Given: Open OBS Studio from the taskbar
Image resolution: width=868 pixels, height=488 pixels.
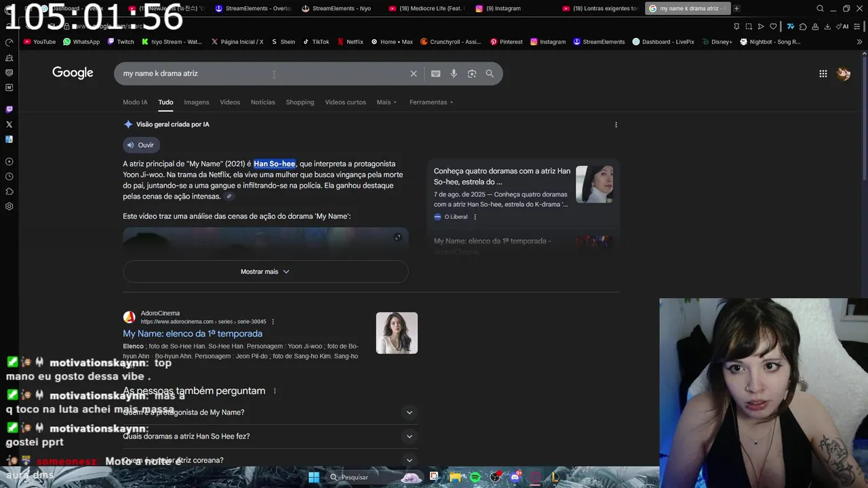Looking at the screenshot, I should coord(496,477).
